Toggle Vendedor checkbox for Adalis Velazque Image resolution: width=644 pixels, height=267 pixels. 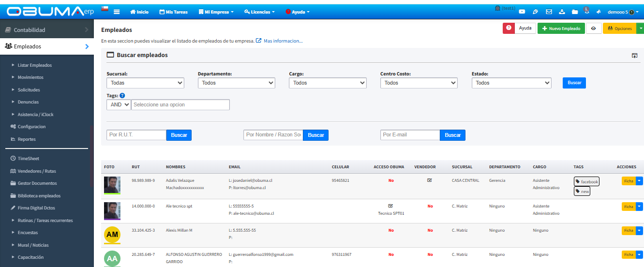[x=429, y=180]
